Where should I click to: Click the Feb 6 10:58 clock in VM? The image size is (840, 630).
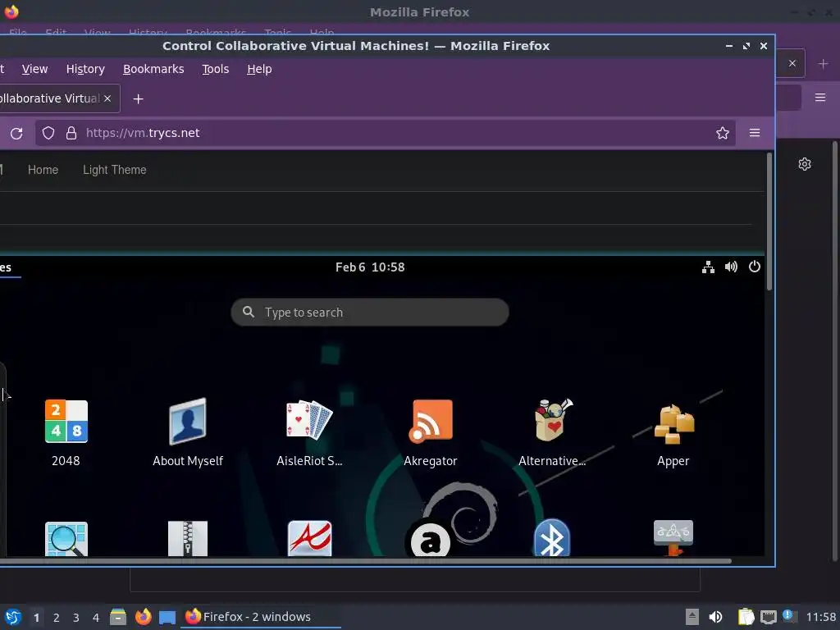point(370,267)
